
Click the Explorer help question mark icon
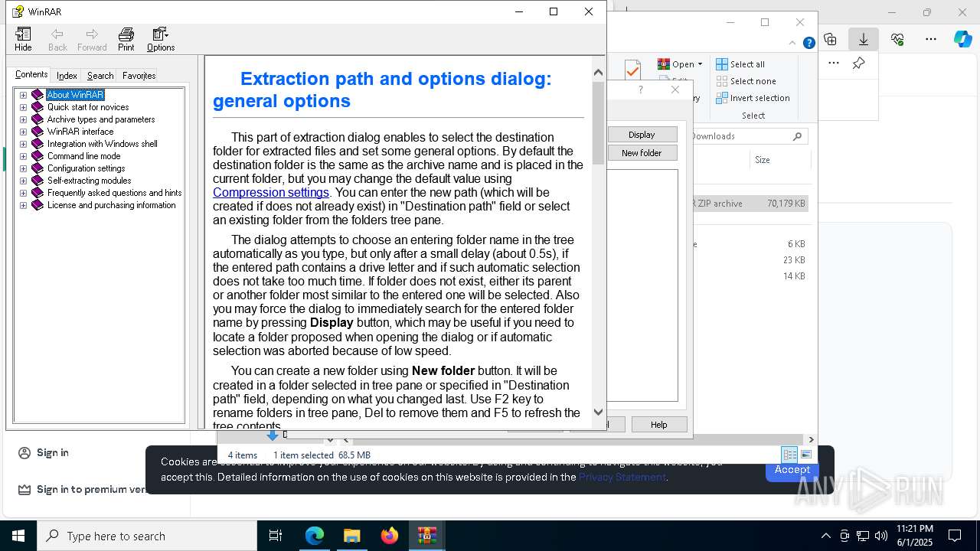click(x=808, y=43)
